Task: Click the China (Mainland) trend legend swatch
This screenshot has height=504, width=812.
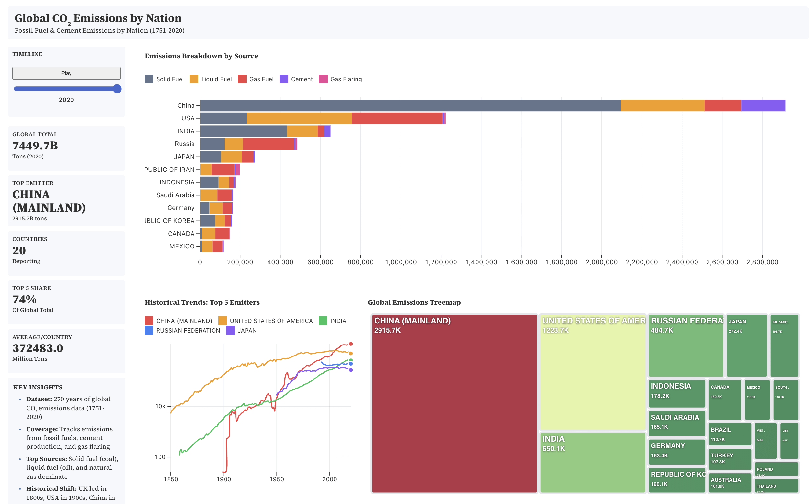Action: (x=149, y=321)
